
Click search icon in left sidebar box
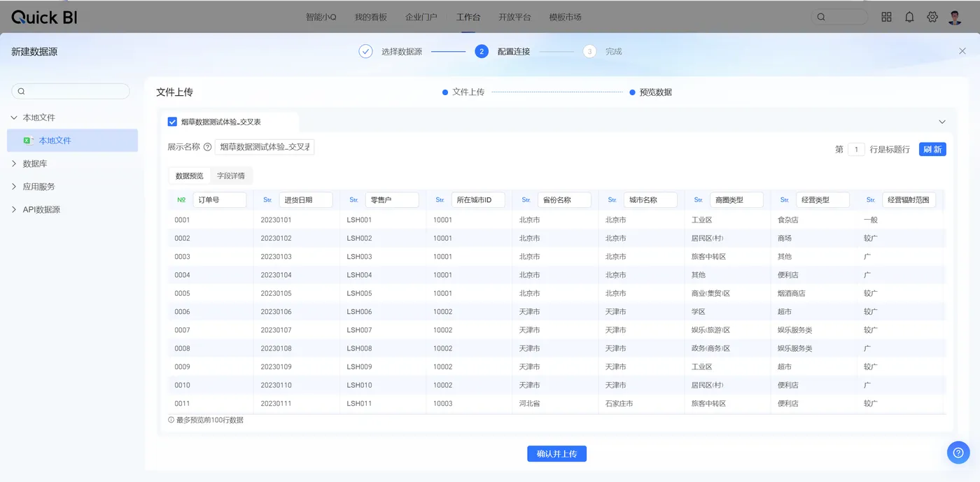[21, 92]
